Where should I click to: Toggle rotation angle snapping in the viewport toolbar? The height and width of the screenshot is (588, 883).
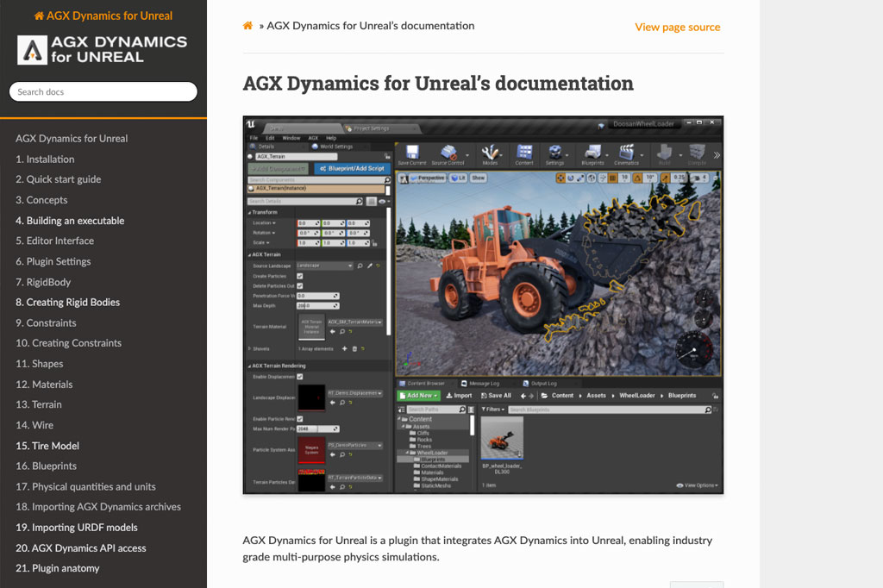point(637,178)
